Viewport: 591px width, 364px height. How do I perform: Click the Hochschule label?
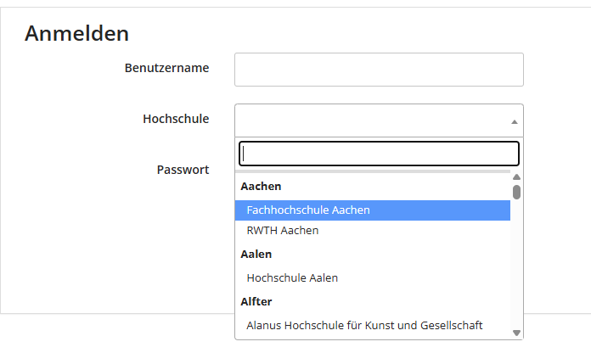point(176,119)
